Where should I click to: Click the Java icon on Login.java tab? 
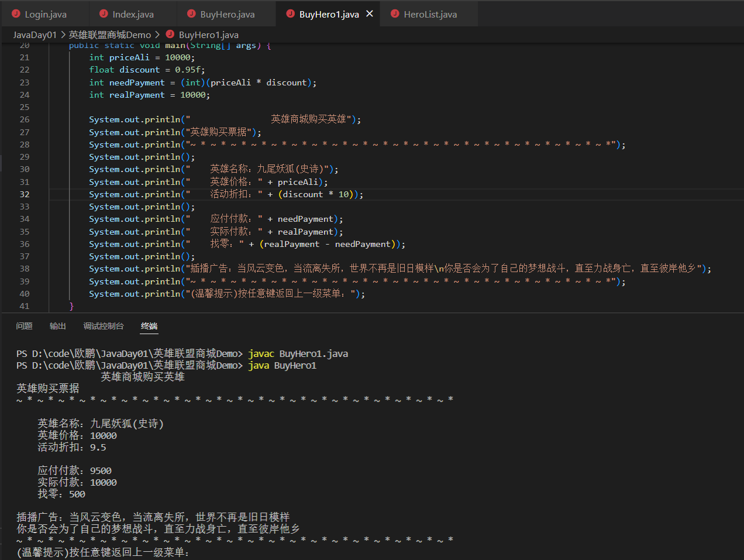(x=15, y=13)
